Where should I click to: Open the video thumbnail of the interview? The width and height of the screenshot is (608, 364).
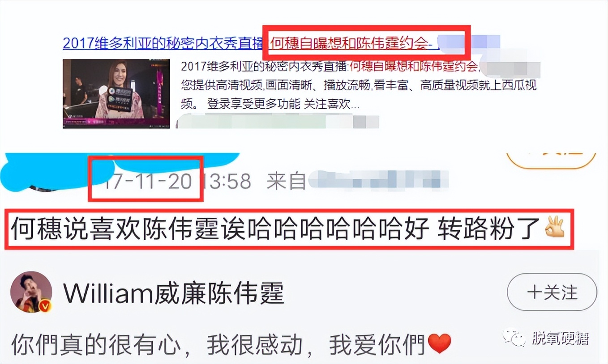coord(116,93)
